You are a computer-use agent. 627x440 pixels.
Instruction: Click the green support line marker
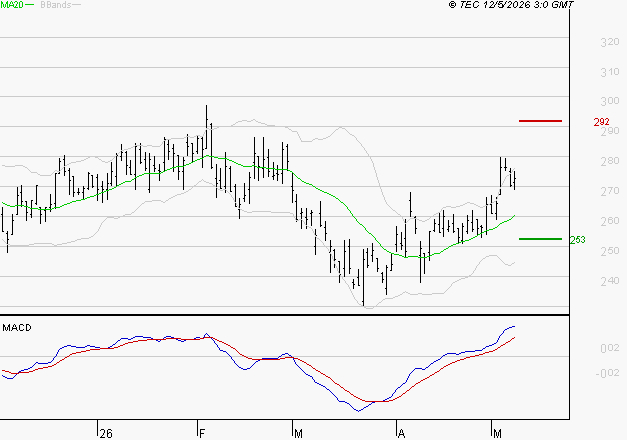tap(540, 239)
